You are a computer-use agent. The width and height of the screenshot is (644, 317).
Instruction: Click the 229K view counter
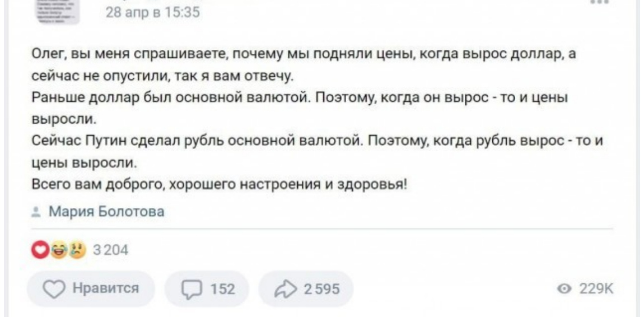tap(596, 290)
